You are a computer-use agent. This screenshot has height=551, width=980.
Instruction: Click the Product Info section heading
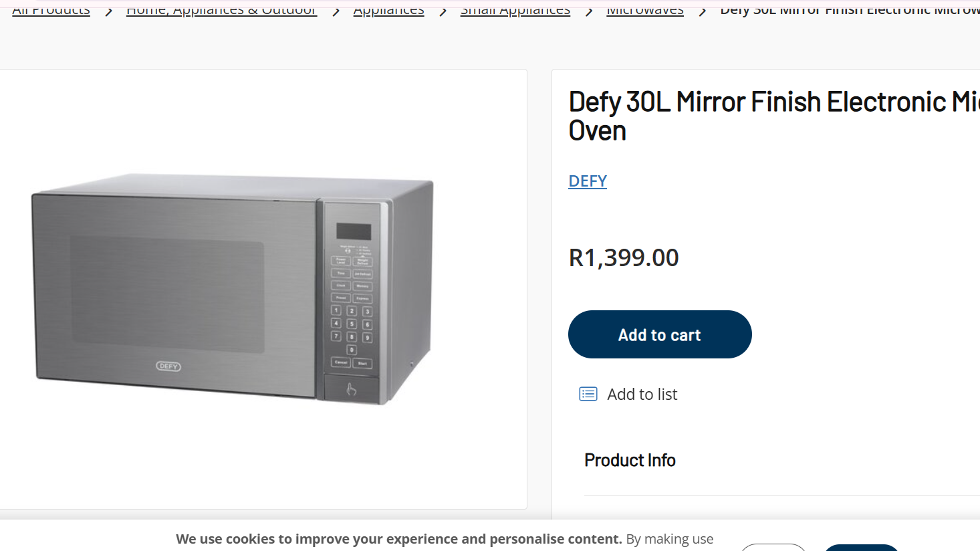(x=630, y=460)
